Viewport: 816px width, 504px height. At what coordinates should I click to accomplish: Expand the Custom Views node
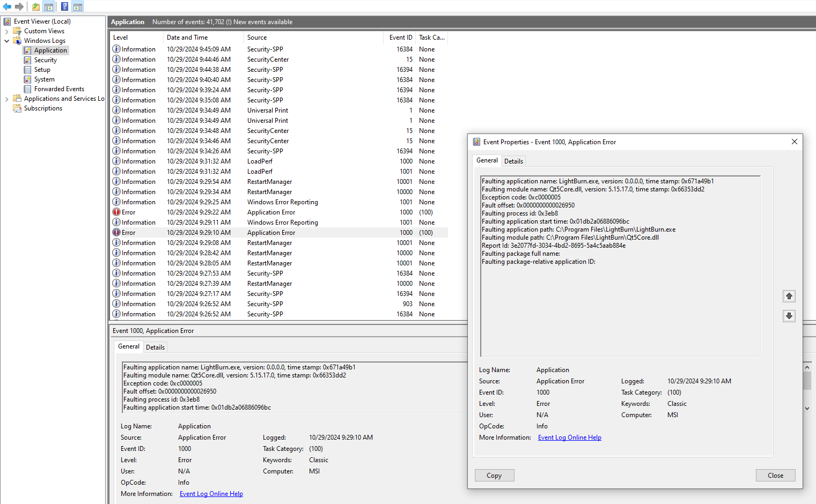(6, 31)
